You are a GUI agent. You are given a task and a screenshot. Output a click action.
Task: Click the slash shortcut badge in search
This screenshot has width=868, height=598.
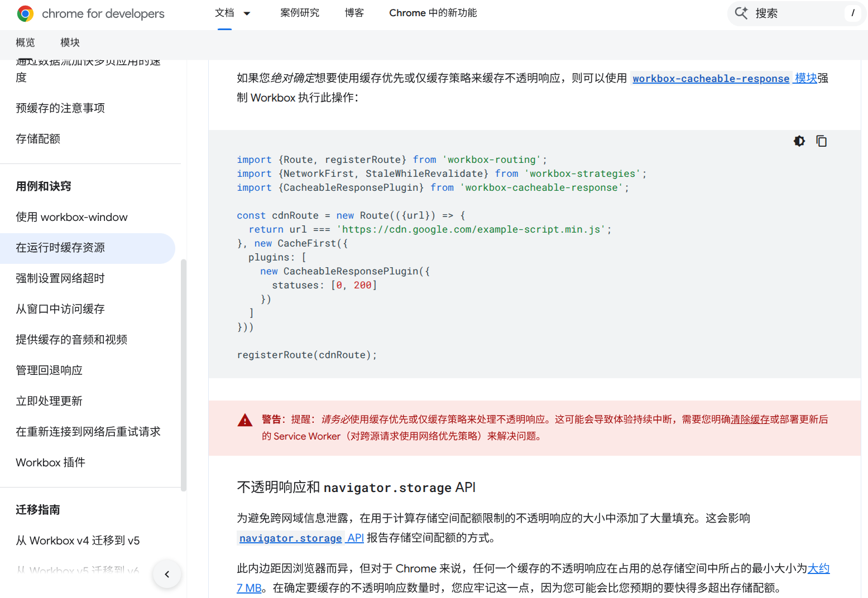coord(853,13)
